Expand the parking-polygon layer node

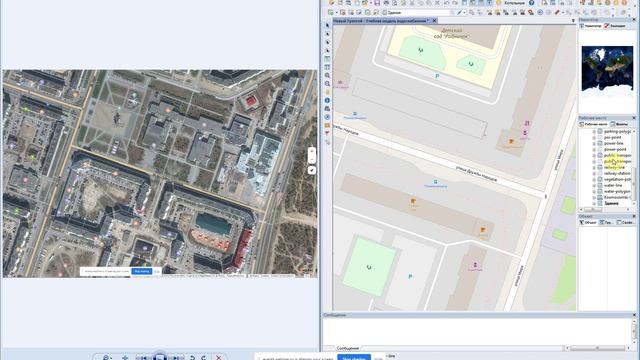594,131
